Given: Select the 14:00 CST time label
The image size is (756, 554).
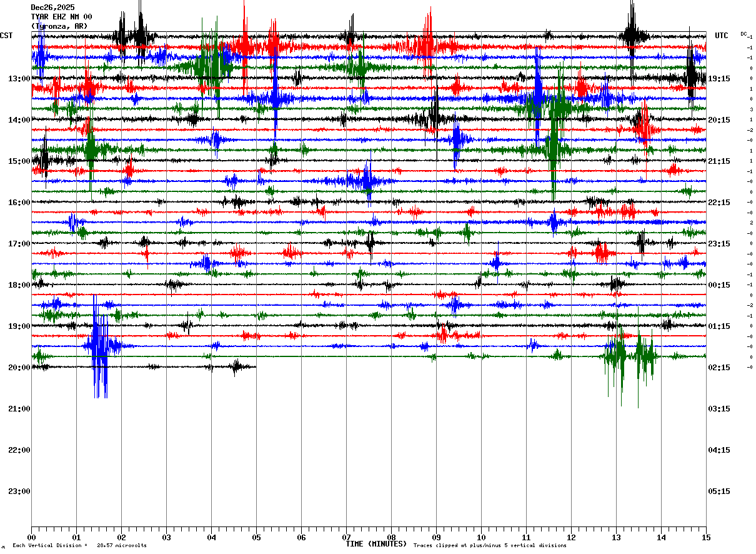Looking at the screenshot, I should (19, 120).
